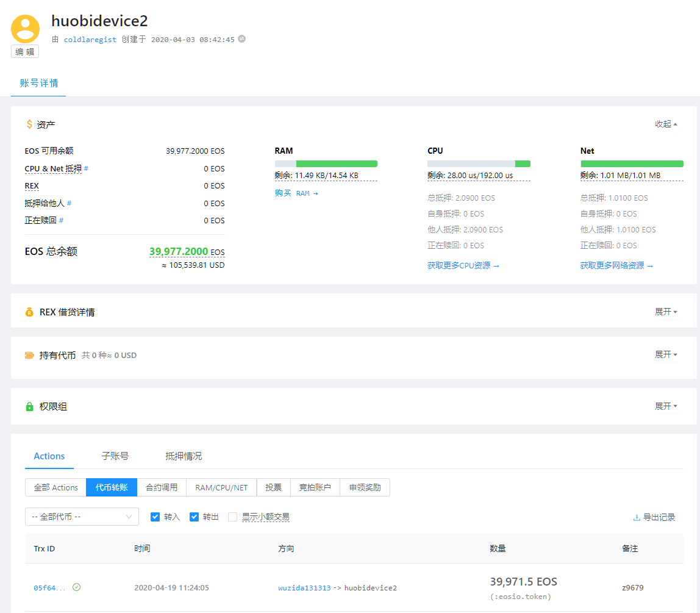This screenshot has width=700, height=613.
Task: Open the wuzida131313 sender account link
Action: pyautogui.click(x=304, y=588)
